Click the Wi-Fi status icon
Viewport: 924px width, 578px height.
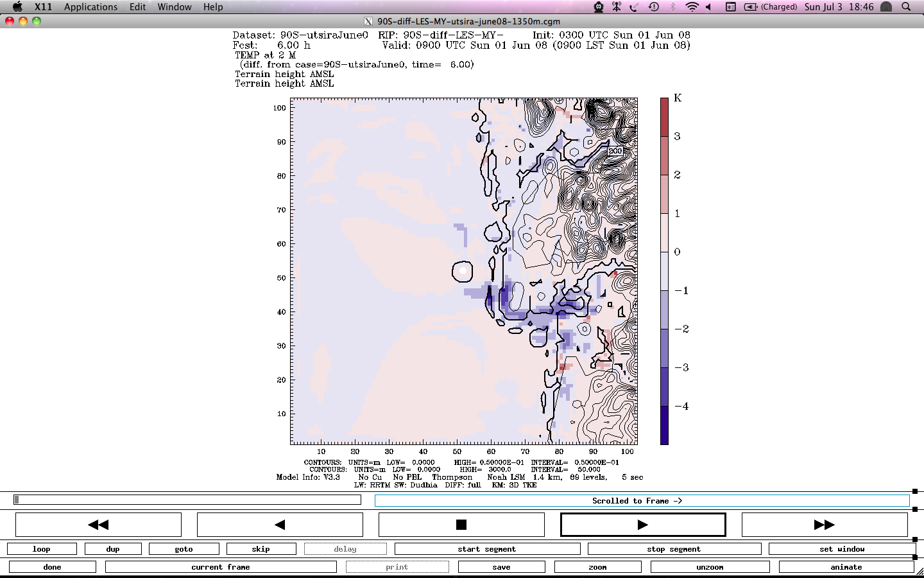point(691,6)
